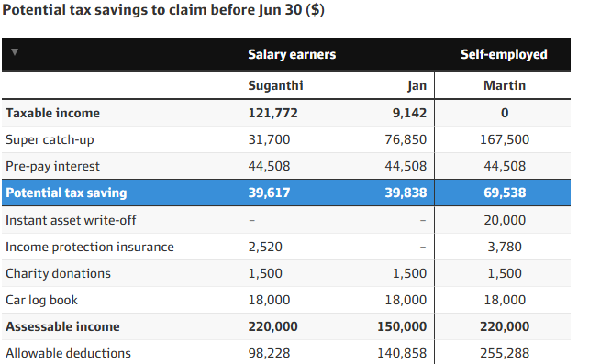Click the Instant asset write-off label
This screenshot has width=589, height=364.
[x=71, y=220]
